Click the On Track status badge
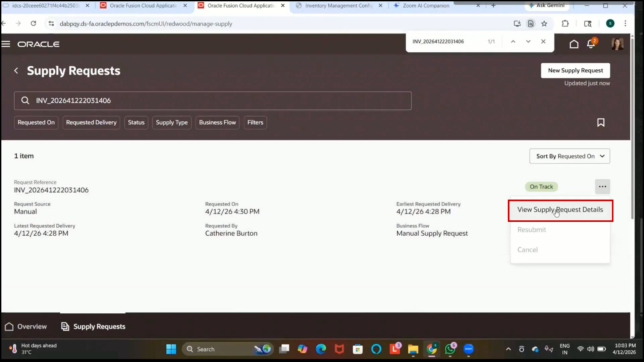 (541, 187)
